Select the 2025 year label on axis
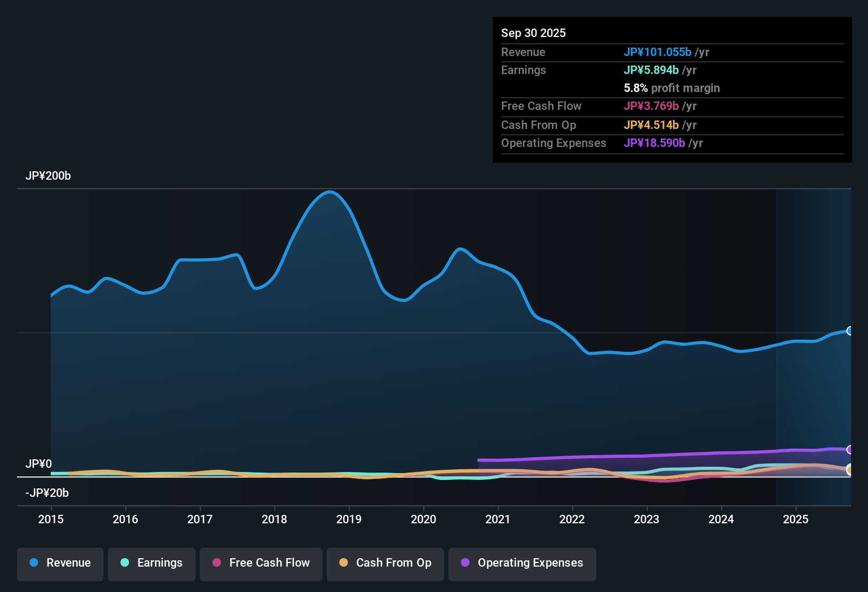The width and height of the screenshot is (868, 592). click(796, 520)
